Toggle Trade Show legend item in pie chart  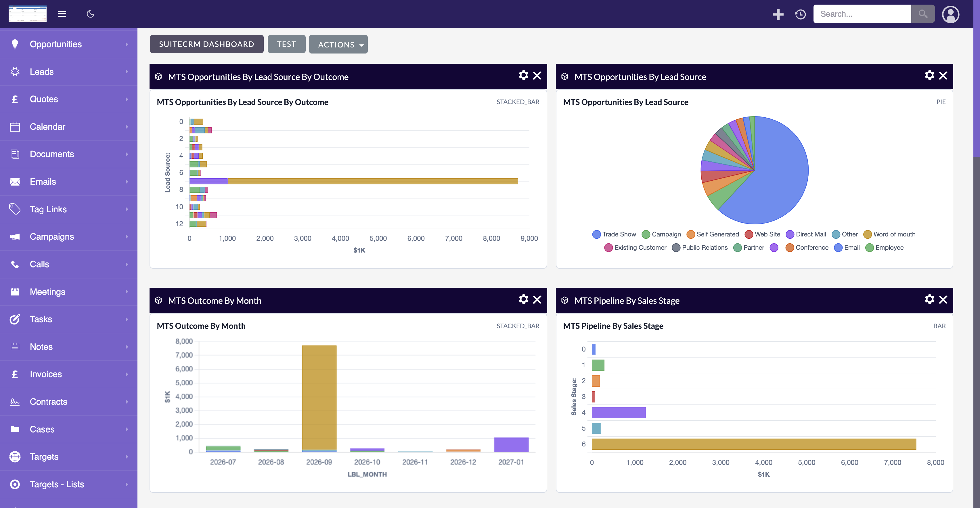(614, 234)
